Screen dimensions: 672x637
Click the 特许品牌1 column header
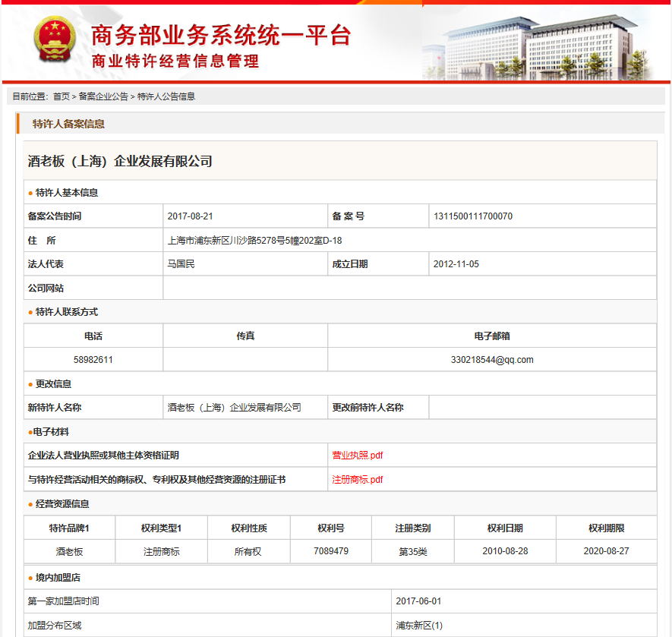(70, 528)
